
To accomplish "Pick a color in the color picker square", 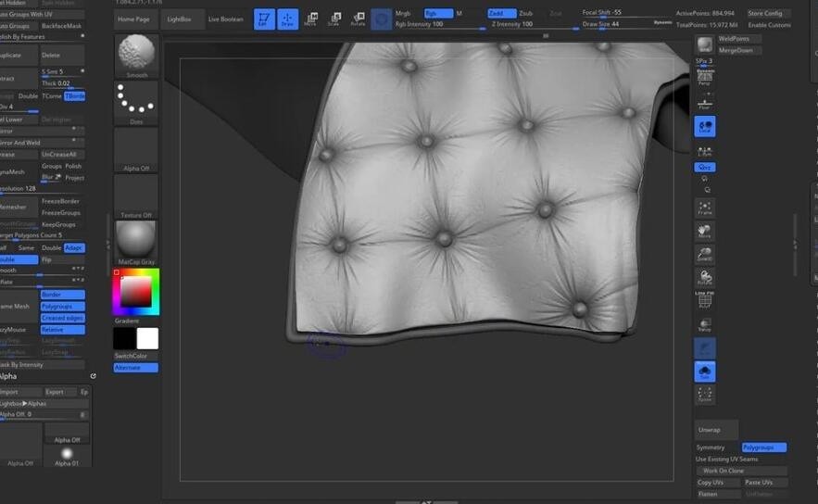I will pyautogui.click(x=136, y=292).
